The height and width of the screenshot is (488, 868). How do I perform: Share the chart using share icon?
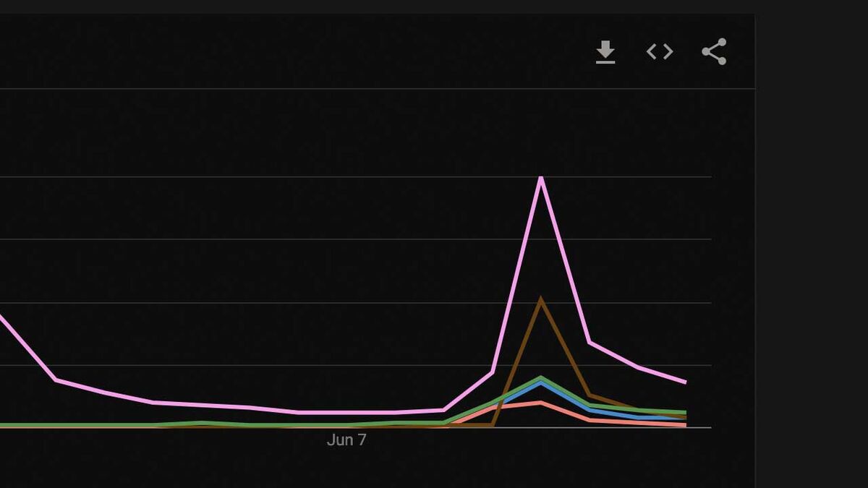(x=714, y=52)
